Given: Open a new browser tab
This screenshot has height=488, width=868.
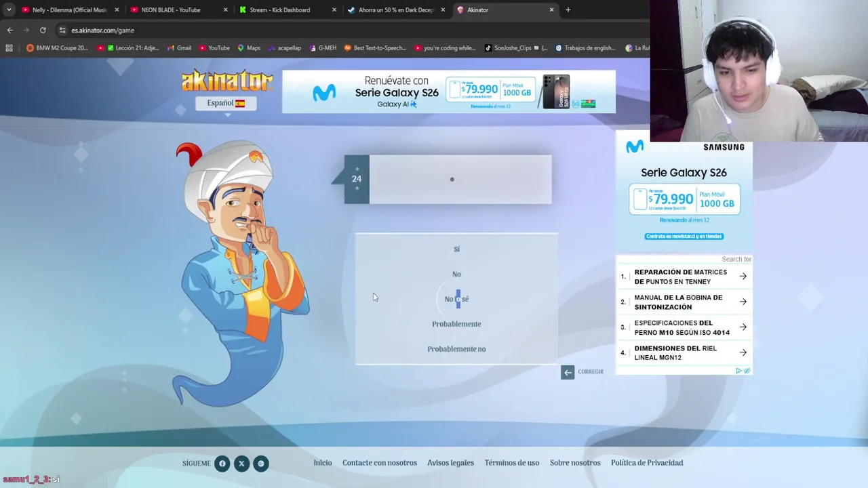Looking at the screenshot, I should (568, 9).
